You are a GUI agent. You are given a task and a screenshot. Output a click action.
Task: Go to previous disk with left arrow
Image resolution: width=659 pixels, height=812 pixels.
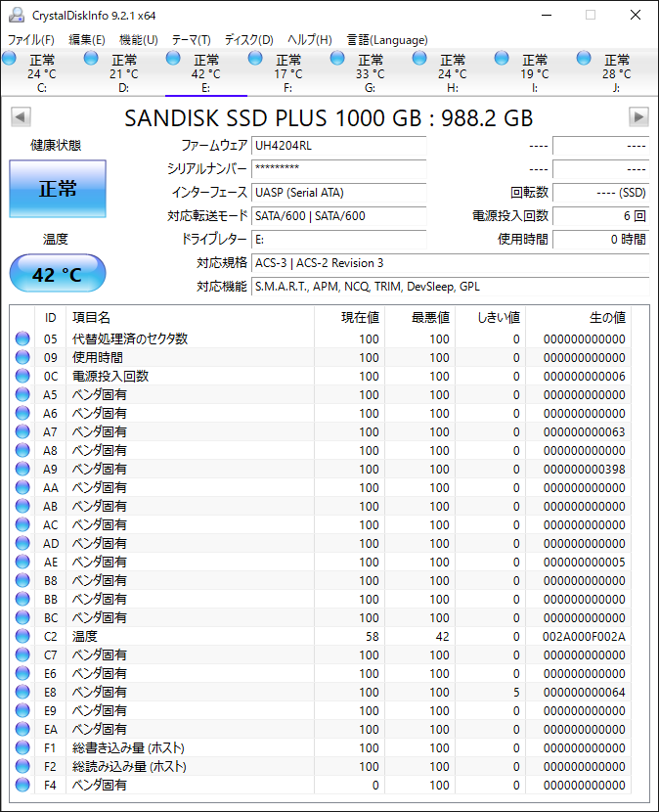[x=21, y=117]
